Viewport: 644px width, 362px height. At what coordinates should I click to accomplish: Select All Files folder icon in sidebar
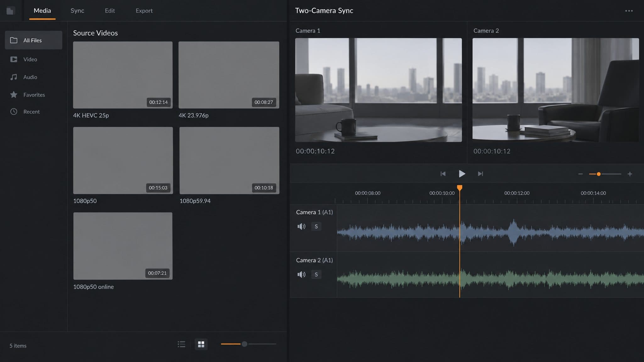(x=14, y=40)
